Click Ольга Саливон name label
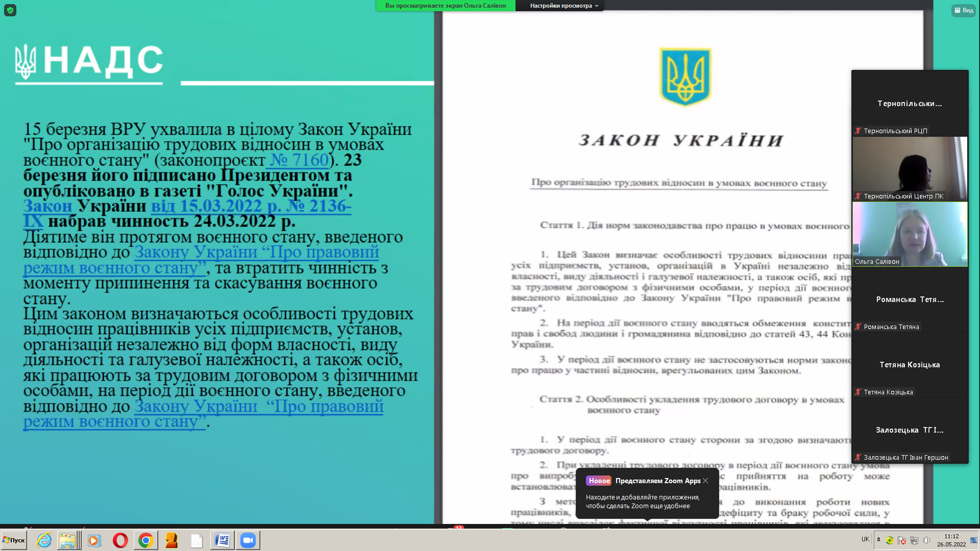Image resolution: width=980 pixels, height=551 pixels. (x=877, y=262)
